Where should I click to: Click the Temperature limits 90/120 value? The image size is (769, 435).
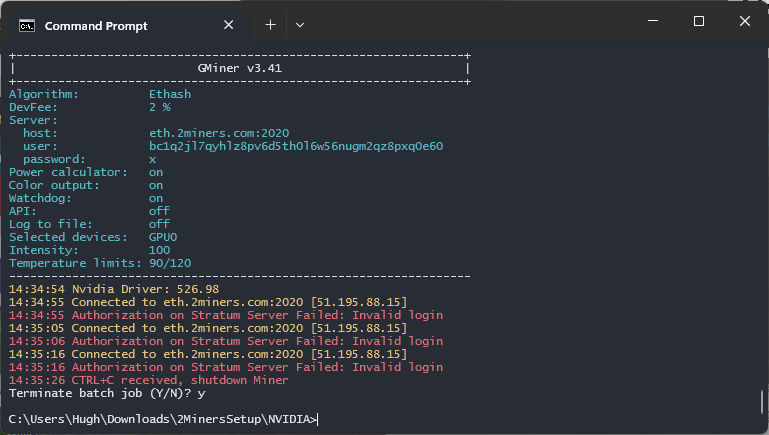(x=170, y=263)
